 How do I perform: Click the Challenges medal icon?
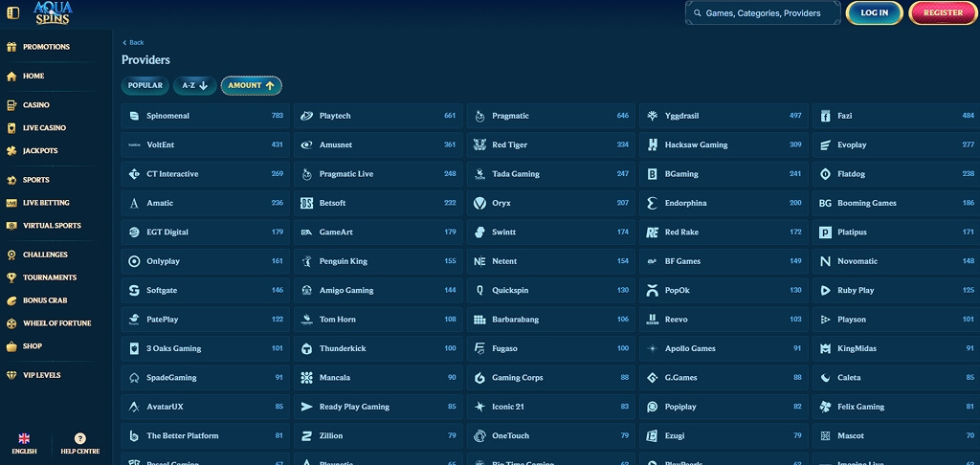point(11,255)
